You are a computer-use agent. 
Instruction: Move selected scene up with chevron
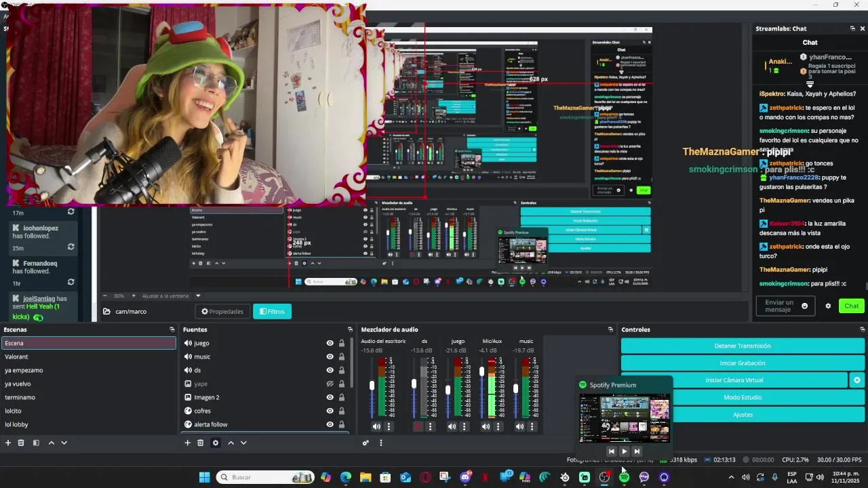(51, 443)
